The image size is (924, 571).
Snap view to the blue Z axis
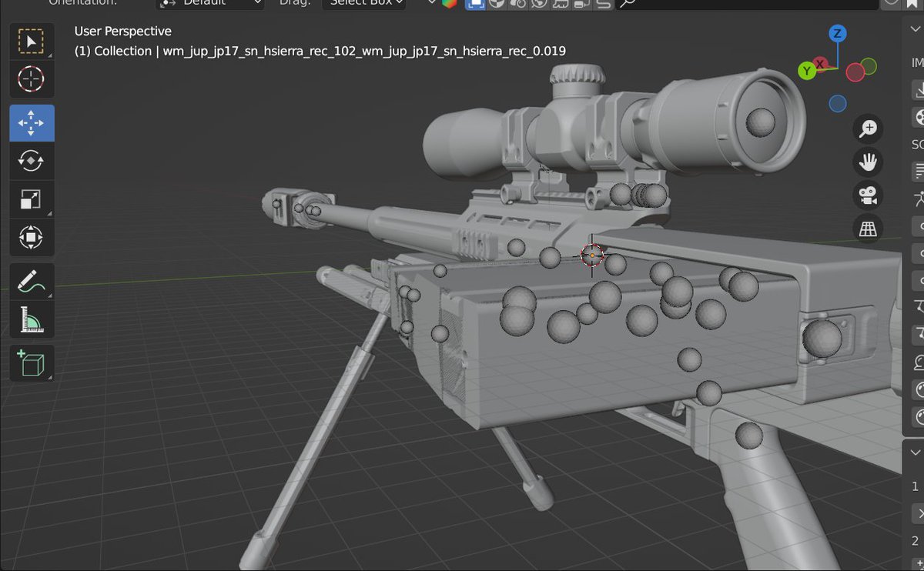click(838, 34)
